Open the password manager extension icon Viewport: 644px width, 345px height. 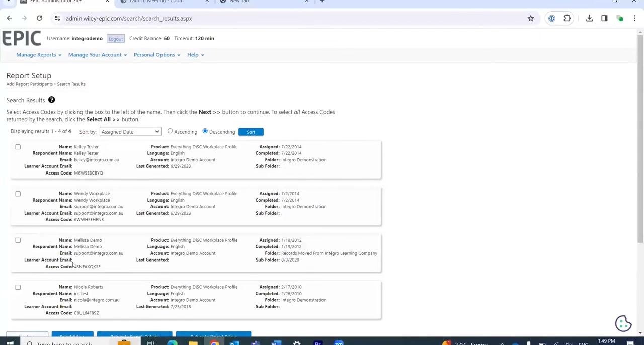(x=552, y=18)
